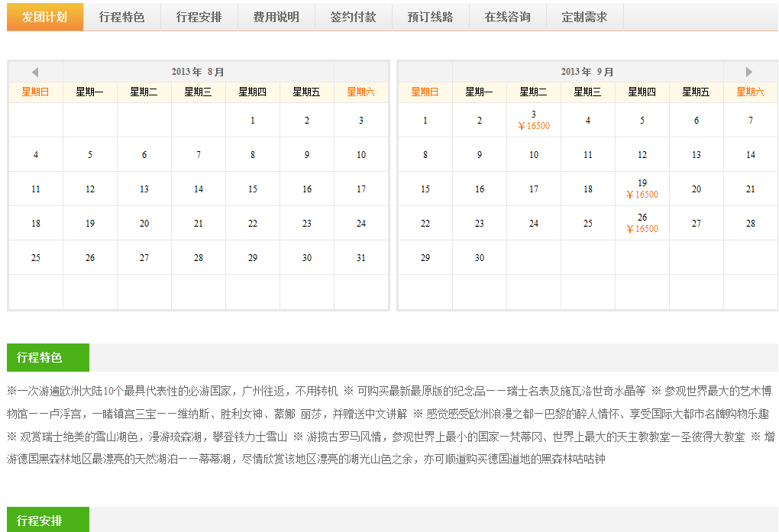The height and width of the screenshot is (532, 779).
Task: Open the 发团计划 tab
Action: (x=44, y=17)
